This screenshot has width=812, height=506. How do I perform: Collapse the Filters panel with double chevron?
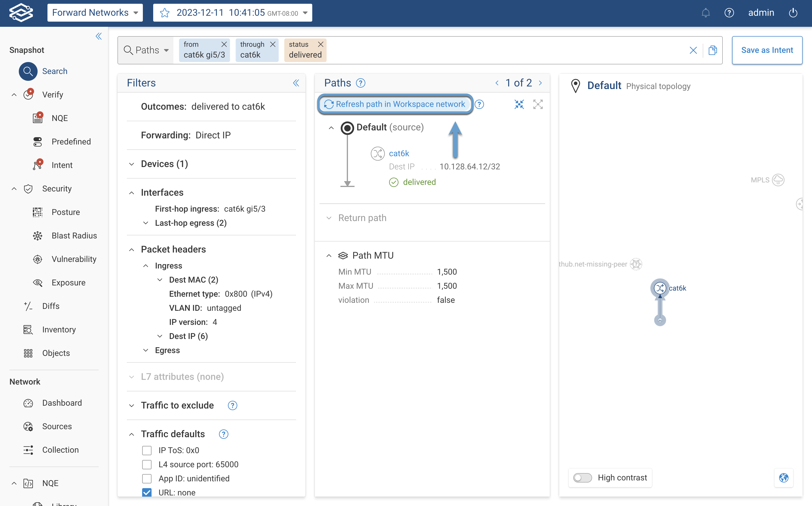296,83
